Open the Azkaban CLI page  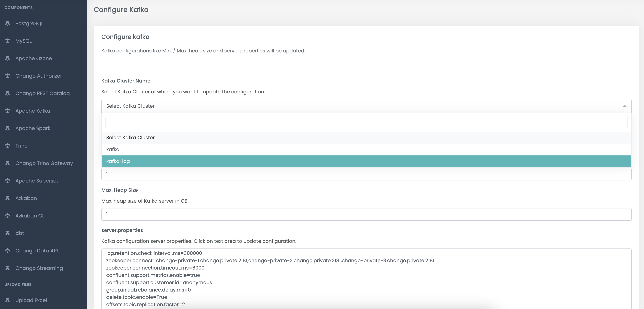coord(30,216)
